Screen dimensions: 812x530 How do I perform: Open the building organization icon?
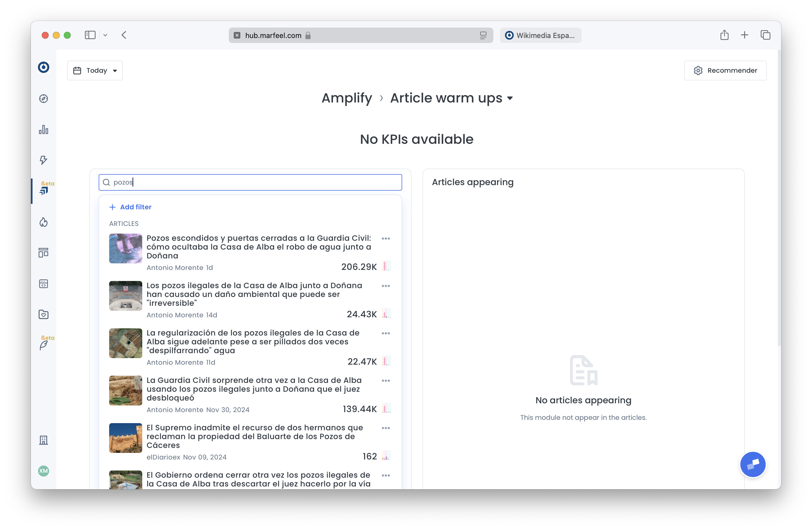pyautogui.click(x=43, y=440)
